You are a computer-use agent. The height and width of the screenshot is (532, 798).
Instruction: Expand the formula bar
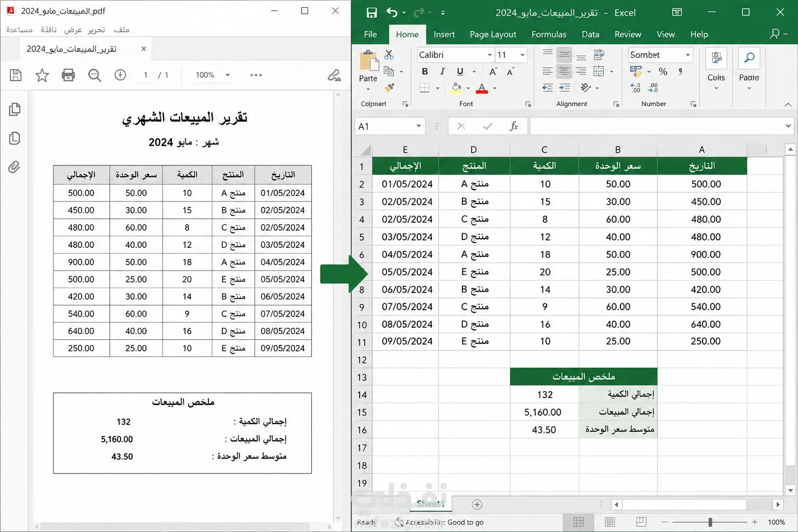coord(788,126)
